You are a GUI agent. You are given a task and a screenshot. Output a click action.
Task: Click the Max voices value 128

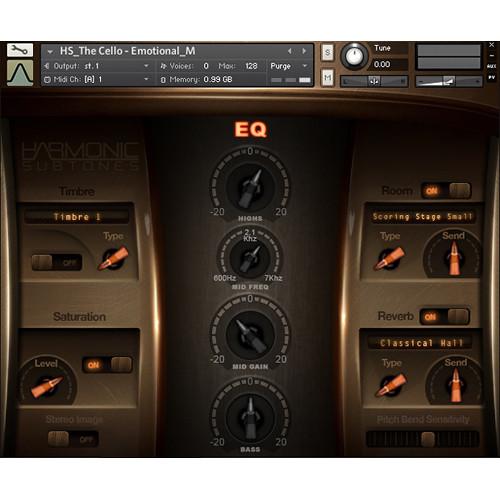click(251, 66)
